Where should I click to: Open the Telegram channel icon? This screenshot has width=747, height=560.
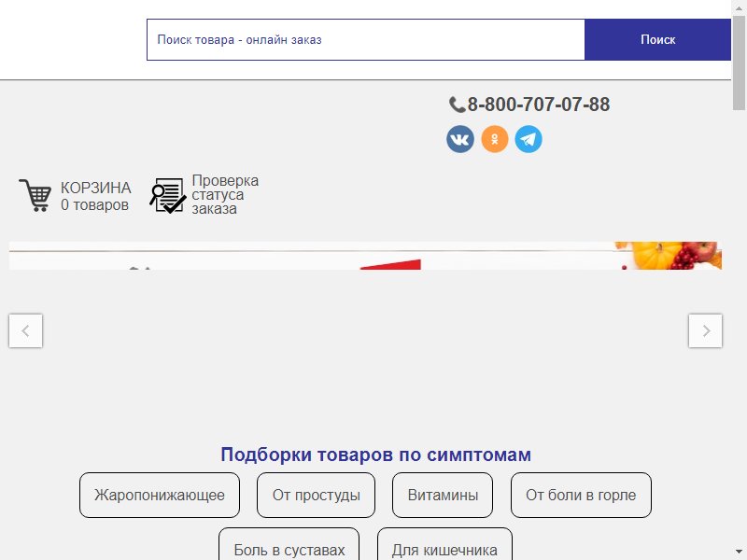click(529, 139)
